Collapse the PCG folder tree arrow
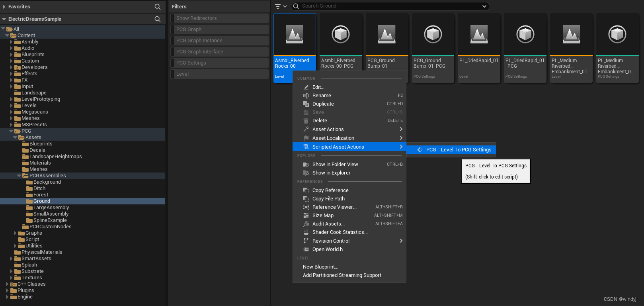The height and width of the screenshot is (306, 644). click(11, 131)
